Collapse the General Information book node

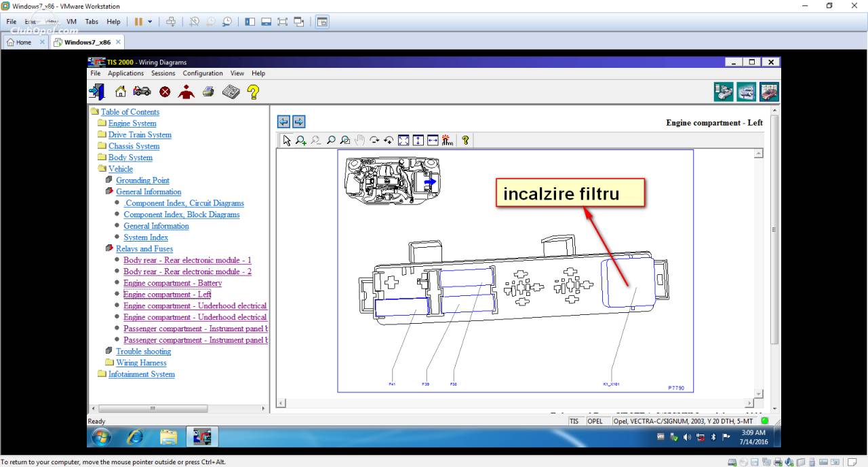point(109,191)
